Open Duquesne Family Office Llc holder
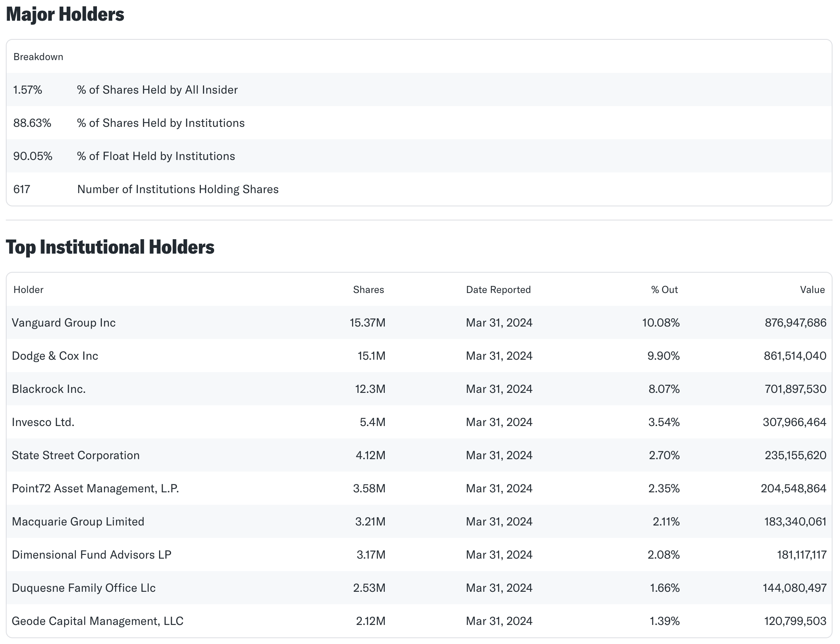840x644 pixels. (84, 588)
